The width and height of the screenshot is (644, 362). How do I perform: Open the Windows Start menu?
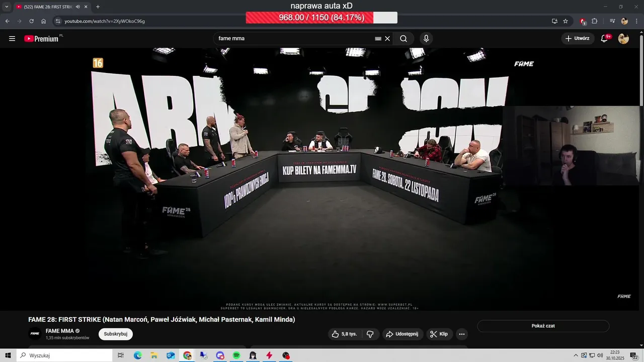(x=8, y=355)
